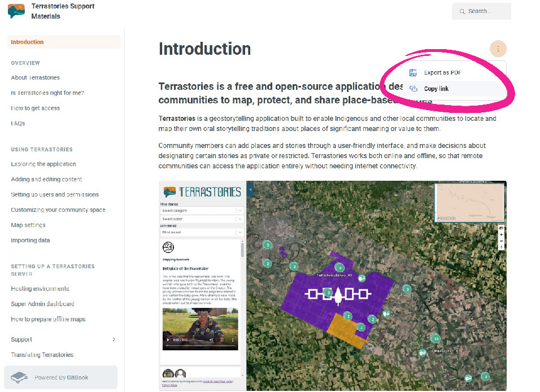Click the PDF icon beside Export as PDF
540x392 pixels.
coord(413,73)
